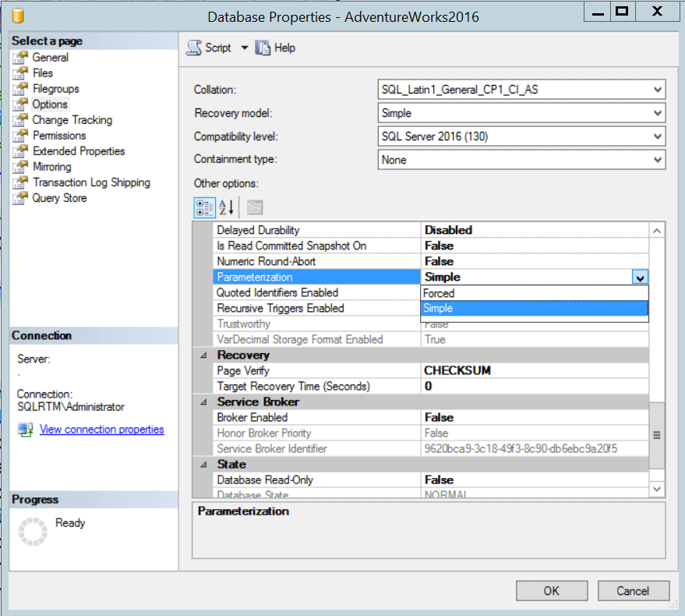Open the Script dropdown arrow
Screen dimensions: 685x616
tap(245, 48)
